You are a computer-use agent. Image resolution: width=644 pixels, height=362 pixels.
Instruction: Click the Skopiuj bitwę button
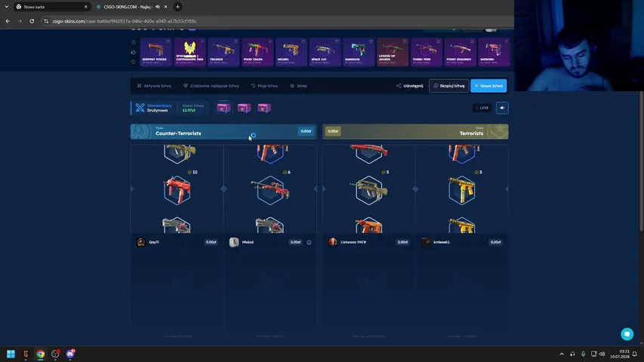(449, 86)
